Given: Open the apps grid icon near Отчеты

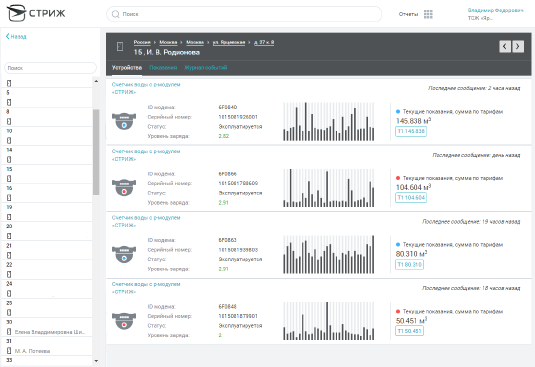Looking at the screenshot, I should pos(428,14).
